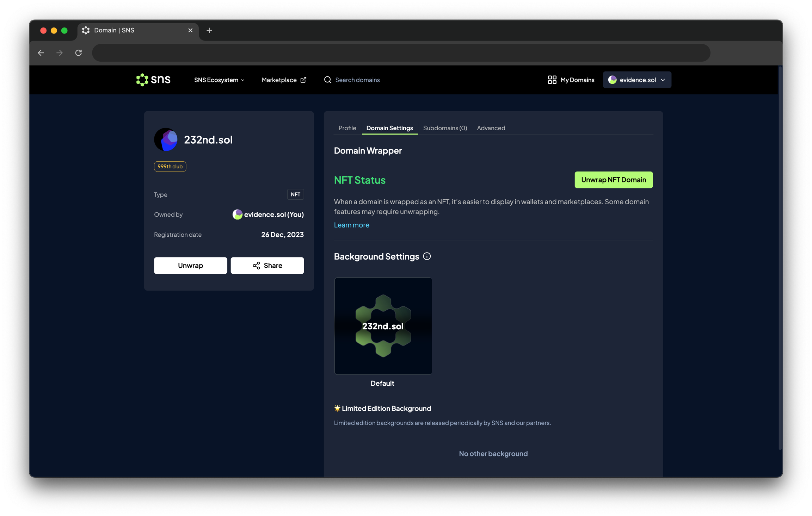Open the Subdomains (0) tab
The image size is (812, 516).
[445, 128]
